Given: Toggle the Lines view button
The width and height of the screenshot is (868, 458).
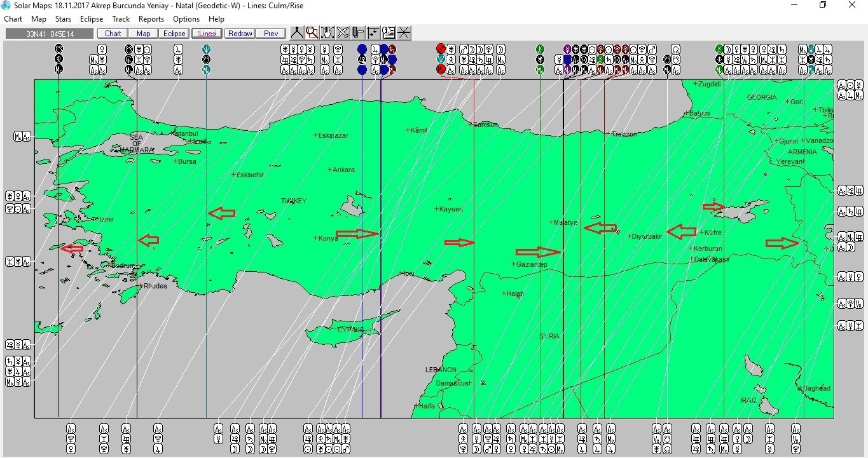Looking at the screenshot, I should pos(207,34).
